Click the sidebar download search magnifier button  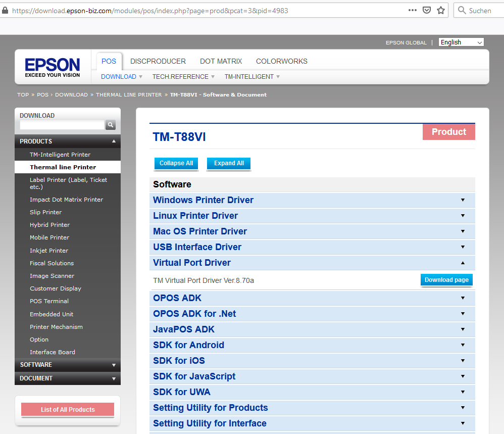point(110,125)
